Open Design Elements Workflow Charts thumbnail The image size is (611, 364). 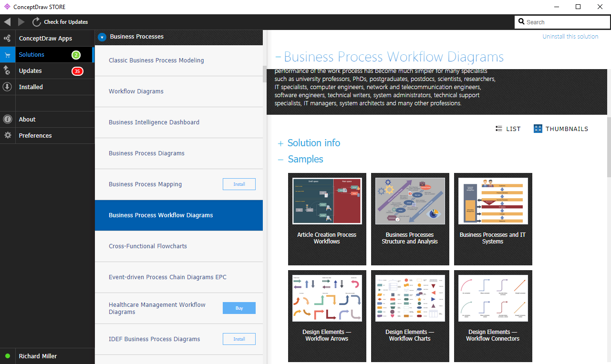410,316
